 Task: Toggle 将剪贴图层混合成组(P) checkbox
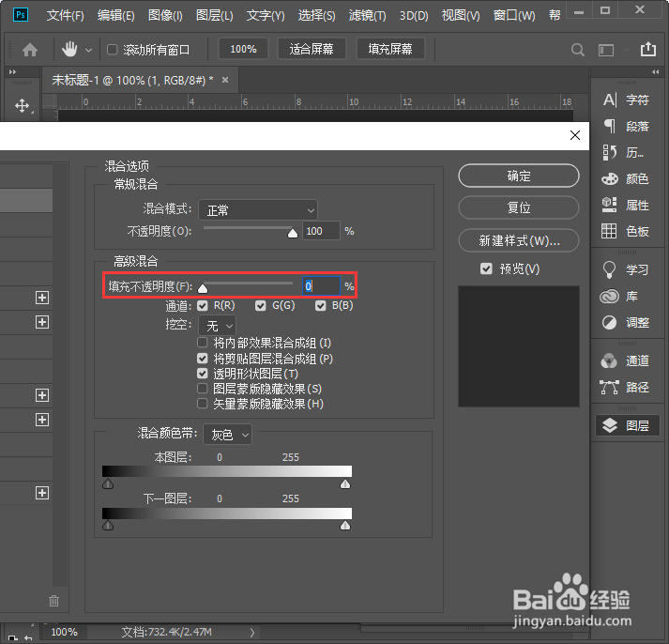click(203, 358)
